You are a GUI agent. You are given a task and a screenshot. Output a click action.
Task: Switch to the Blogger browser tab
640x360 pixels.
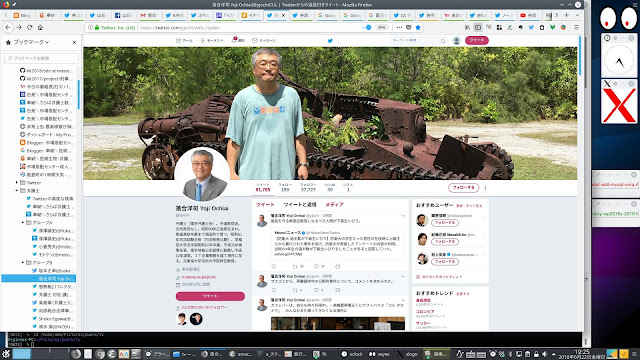point(23,15)
